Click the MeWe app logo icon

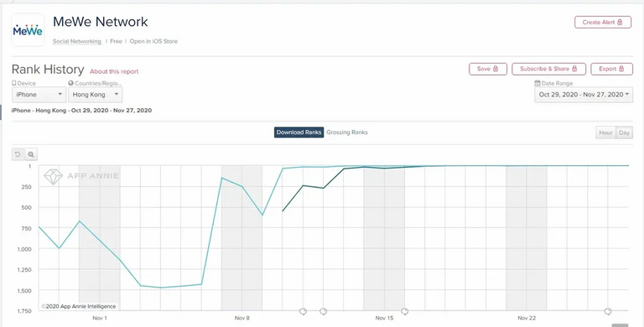pos(28,30)
